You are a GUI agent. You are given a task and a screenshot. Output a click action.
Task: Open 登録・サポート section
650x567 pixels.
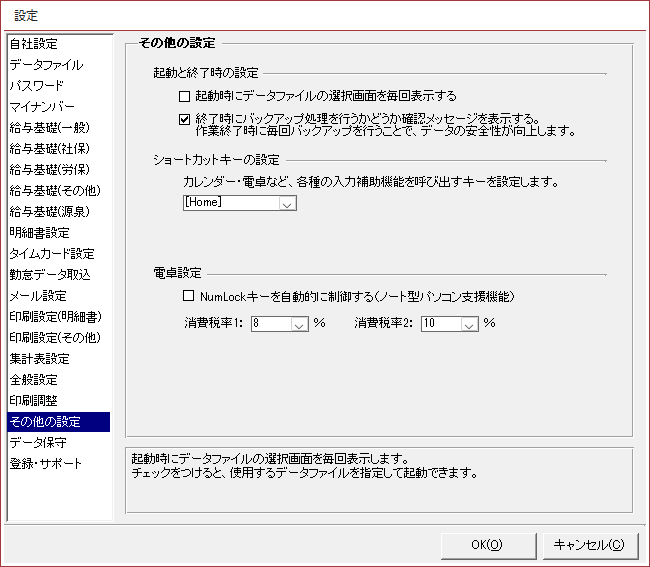click(46, 464)
